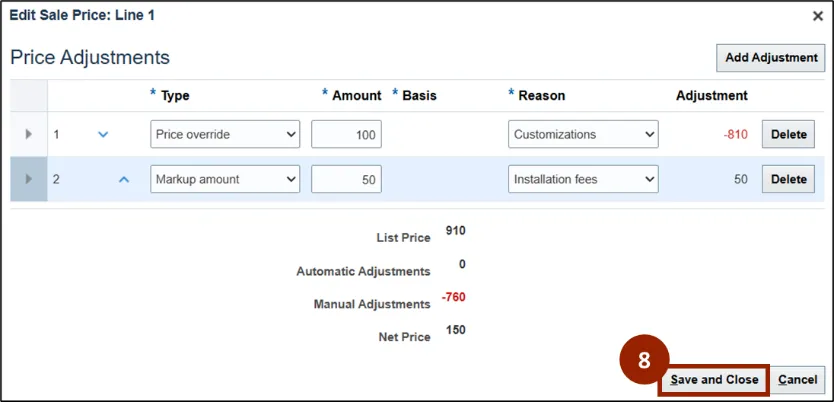Expand row 1 details triangle
This screenshot has width=834, height=402.
coord(28,134)
